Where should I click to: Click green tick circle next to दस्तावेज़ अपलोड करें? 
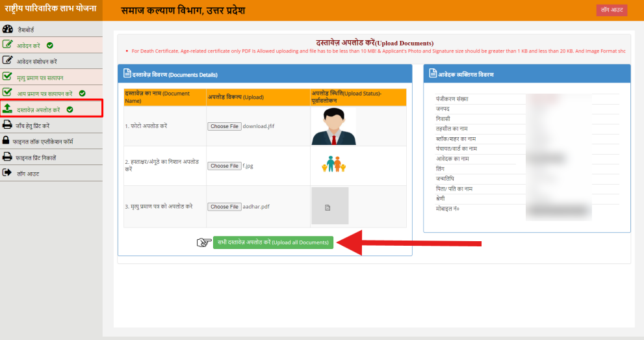coord(70,110)
